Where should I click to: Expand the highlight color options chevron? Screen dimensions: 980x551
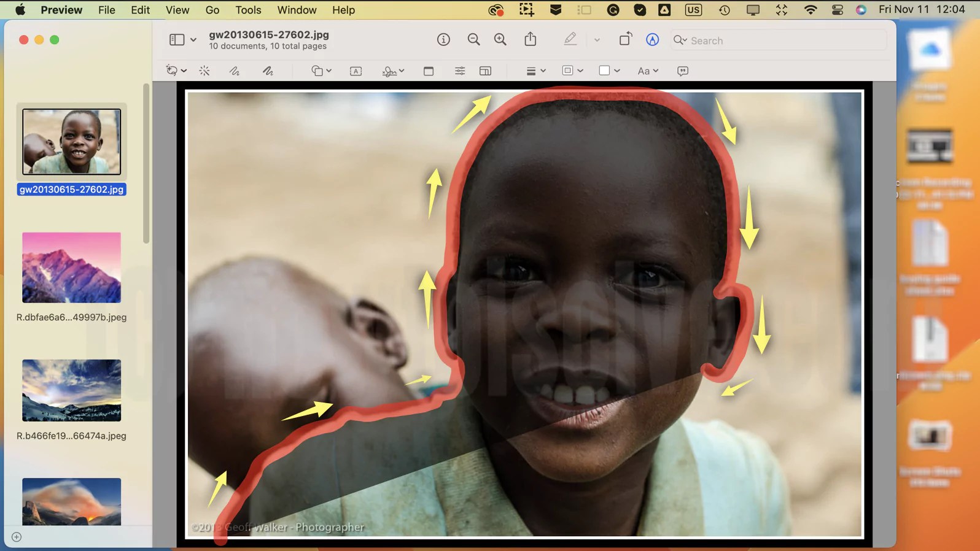tap(597, 40)
